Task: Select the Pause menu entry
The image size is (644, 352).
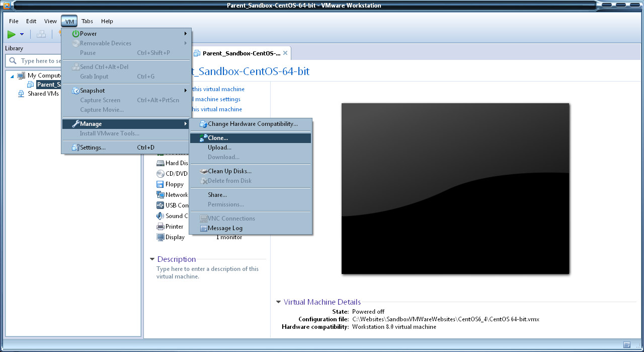Action: (126, 53)
